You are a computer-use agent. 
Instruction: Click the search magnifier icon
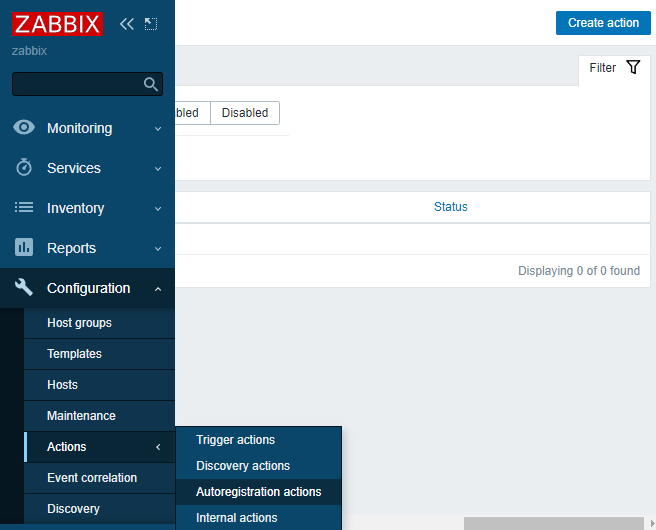click(151, 84)
